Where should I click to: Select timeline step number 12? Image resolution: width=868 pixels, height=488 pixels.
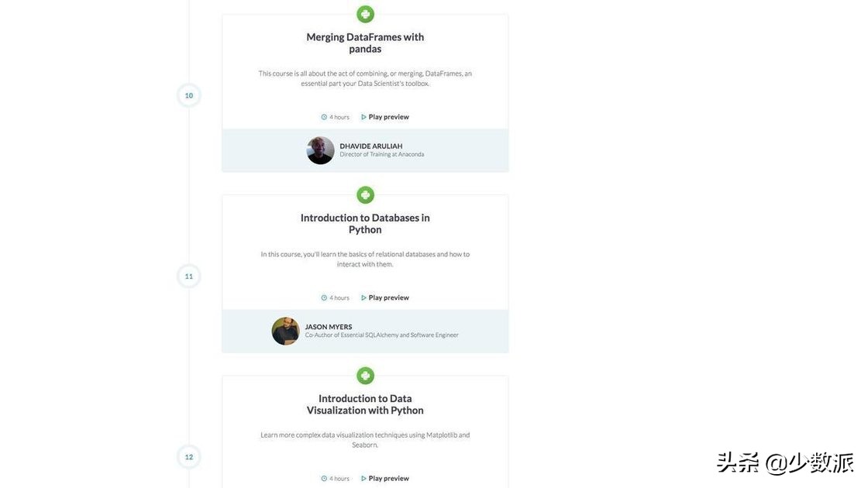point(188,457)
